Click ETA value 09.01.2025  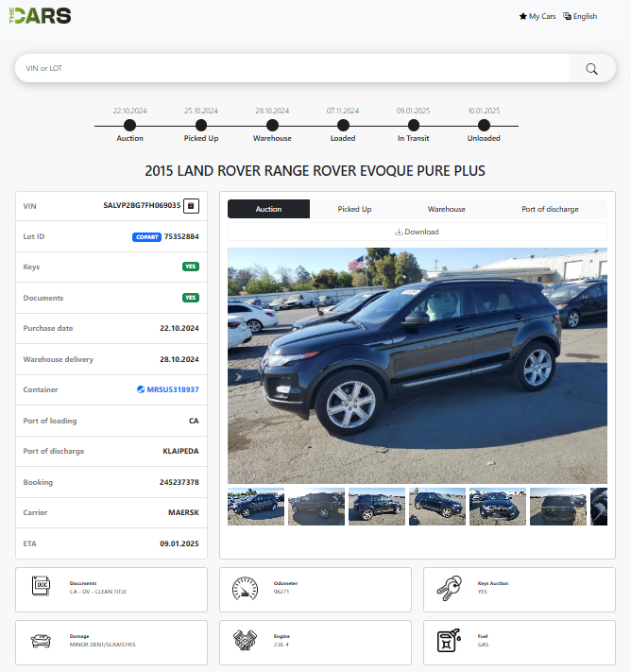(x=179, y=543)
